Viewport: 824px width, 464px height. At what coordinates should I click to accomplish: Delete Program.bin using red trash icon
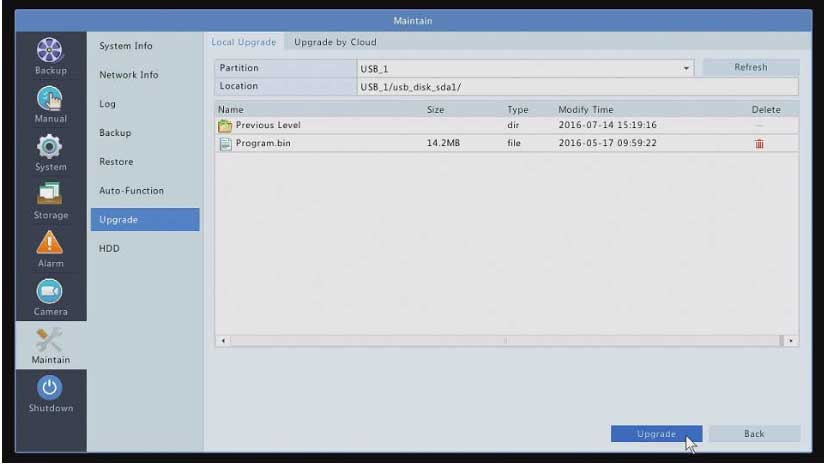click(759, 144)
